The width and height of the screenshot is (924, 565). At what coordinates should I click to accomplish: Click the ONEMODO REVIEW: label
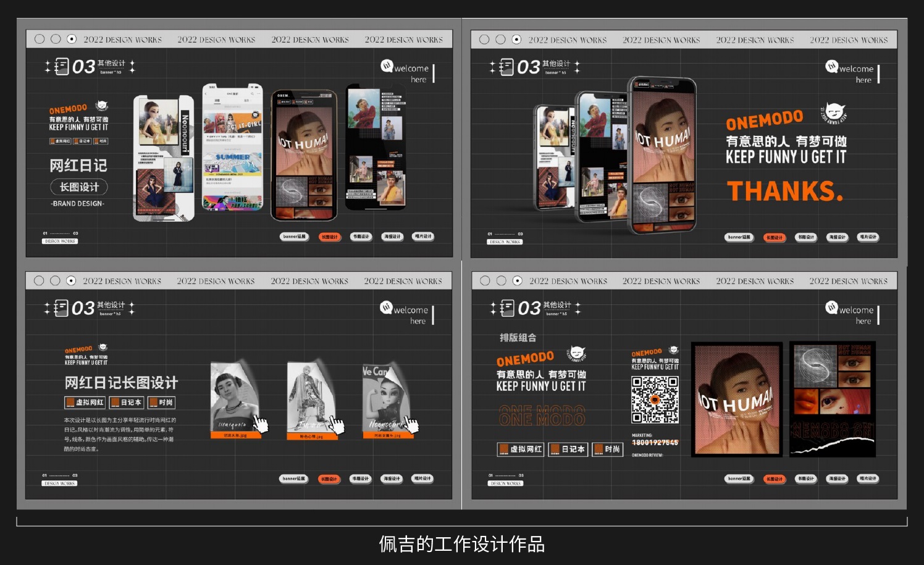coord(647,456)
